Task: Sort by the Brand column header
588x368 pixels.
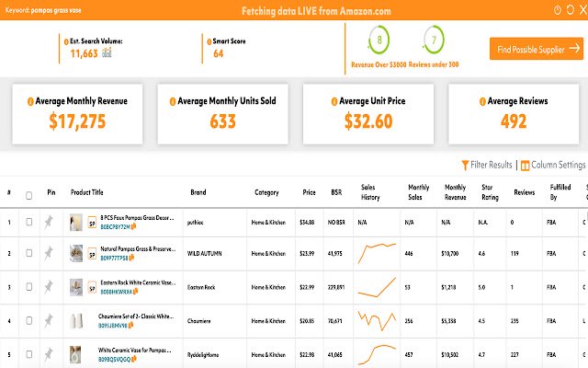Action: pyautogui.click(x=198, y=192)
